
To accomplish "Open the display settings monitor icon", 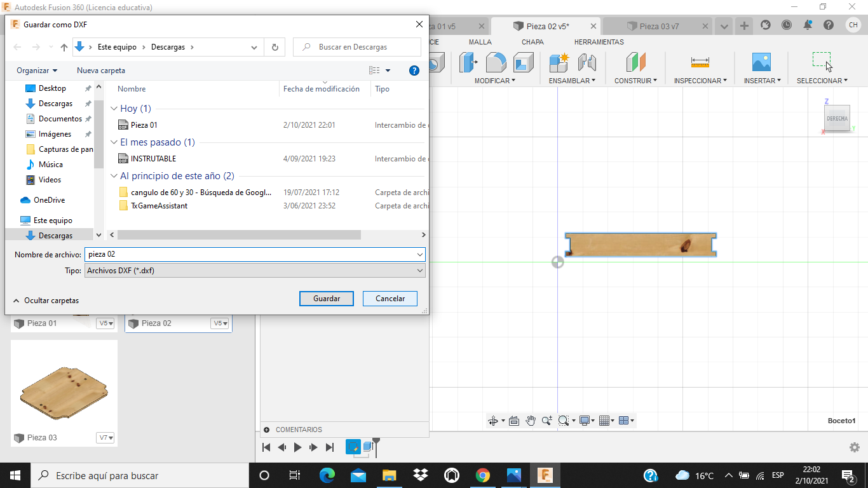I will [585, 421].
